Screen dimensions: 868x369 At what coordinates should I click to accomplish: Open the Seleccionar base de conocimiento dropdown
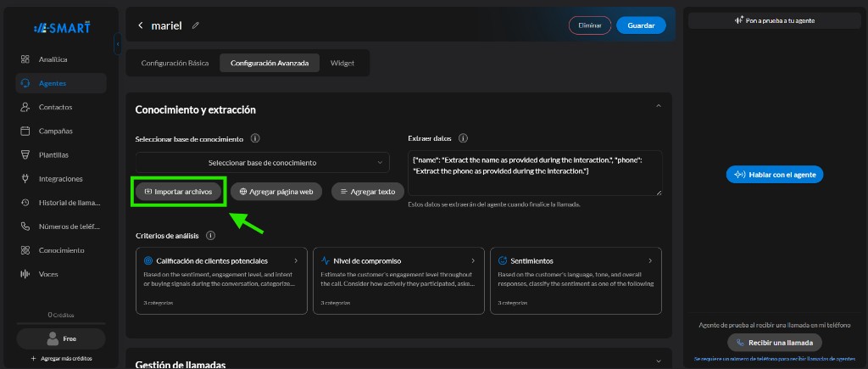tap(263, 163)
